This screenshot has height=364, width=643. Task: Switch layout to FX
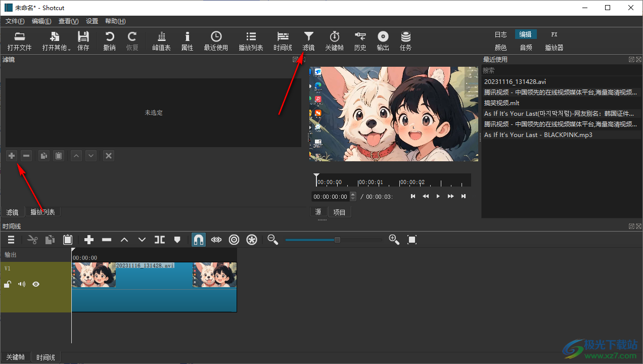click(554, 34)
